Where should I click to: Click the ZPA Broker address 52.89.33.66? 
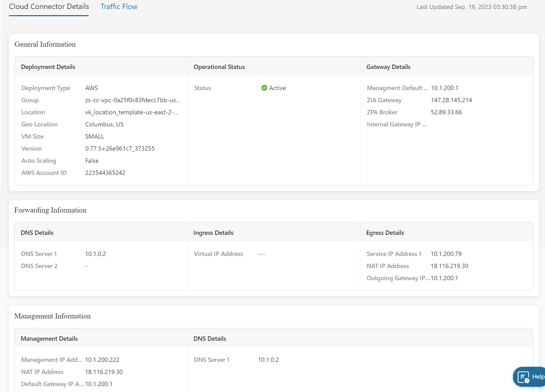446,112
